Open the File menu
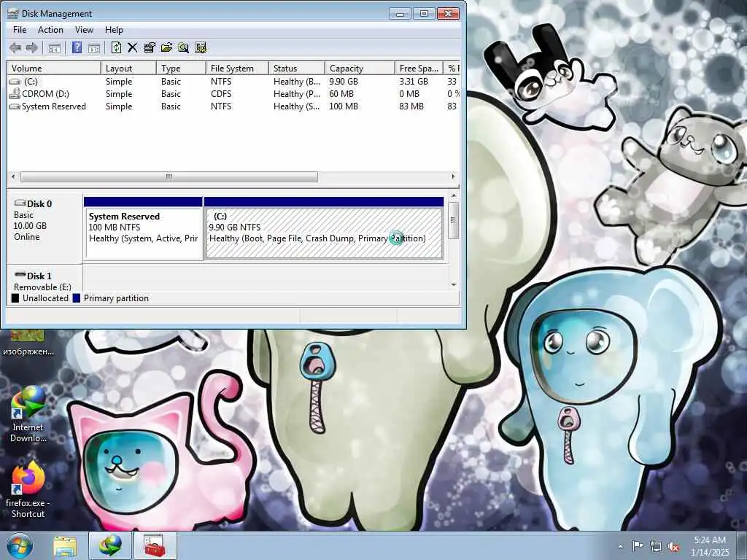 click(x=20, y=29)
